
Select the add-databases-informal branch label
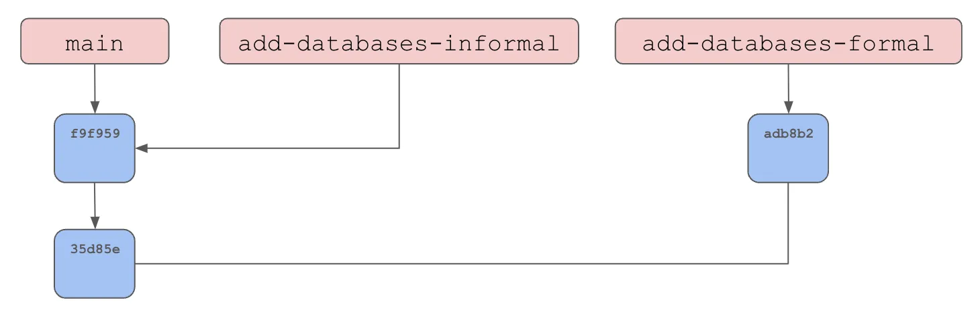(399, 42)
